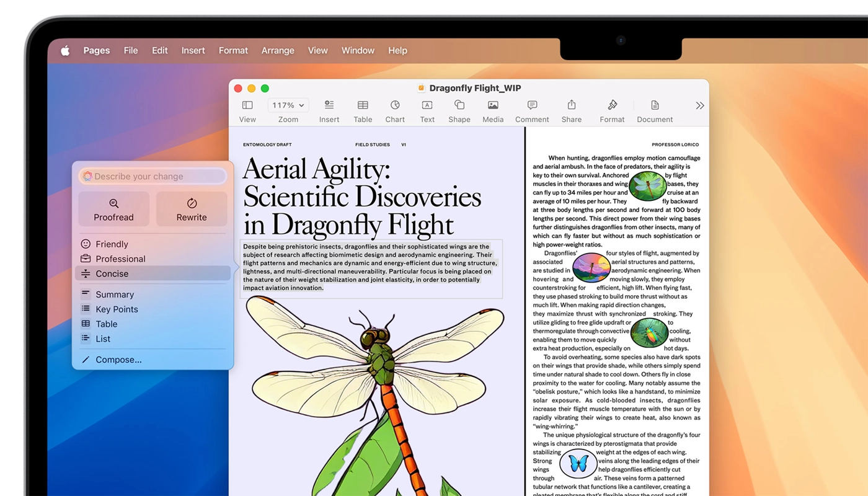The image size is (868, 496).
Task: Click the Aerial Agility headline text
Action: tap(362, 197)
